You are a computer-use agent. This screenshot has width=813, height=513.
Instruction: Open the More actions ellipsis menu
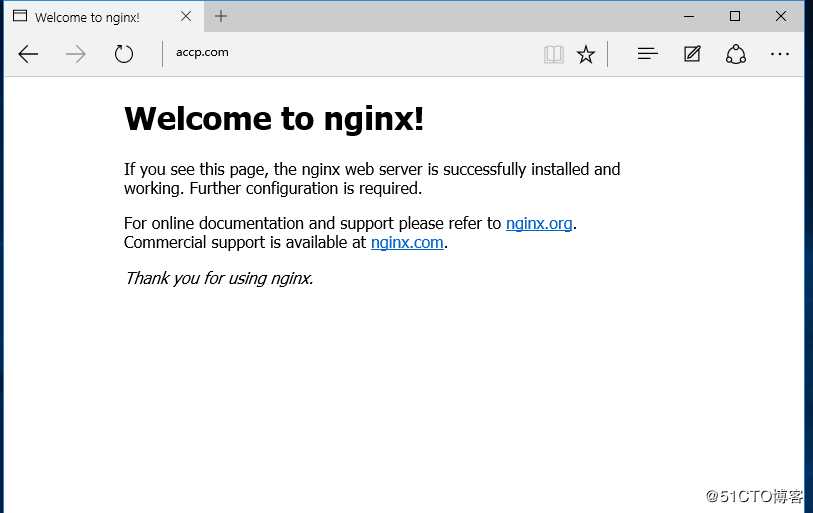tap(780, 54)
